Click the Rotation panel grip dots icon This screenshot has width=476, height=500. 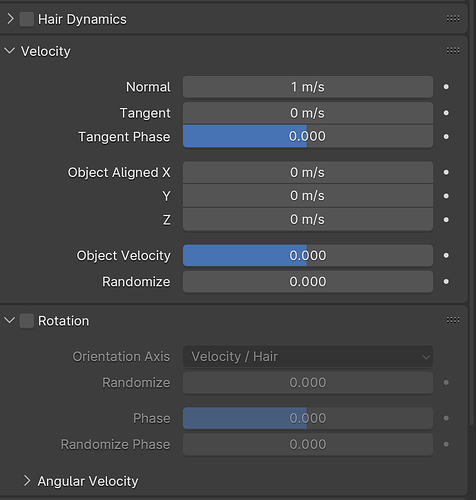pos(453,320)
